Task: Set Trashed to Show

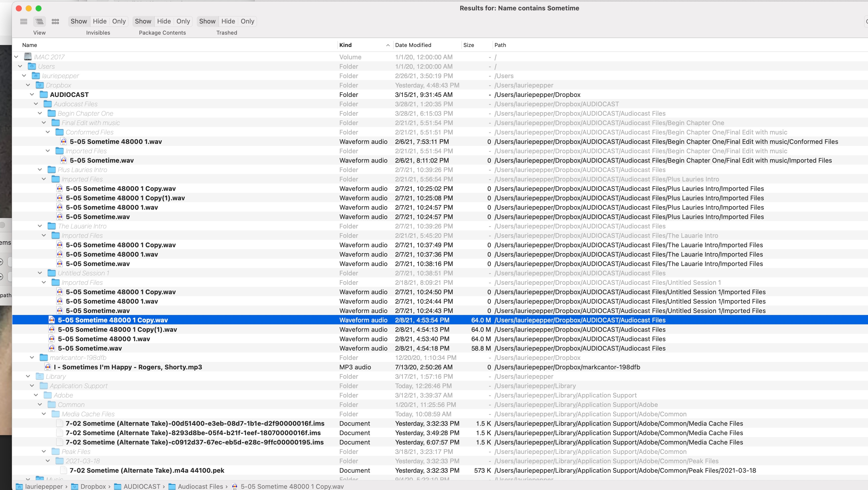Action: [x=207, y=21]
